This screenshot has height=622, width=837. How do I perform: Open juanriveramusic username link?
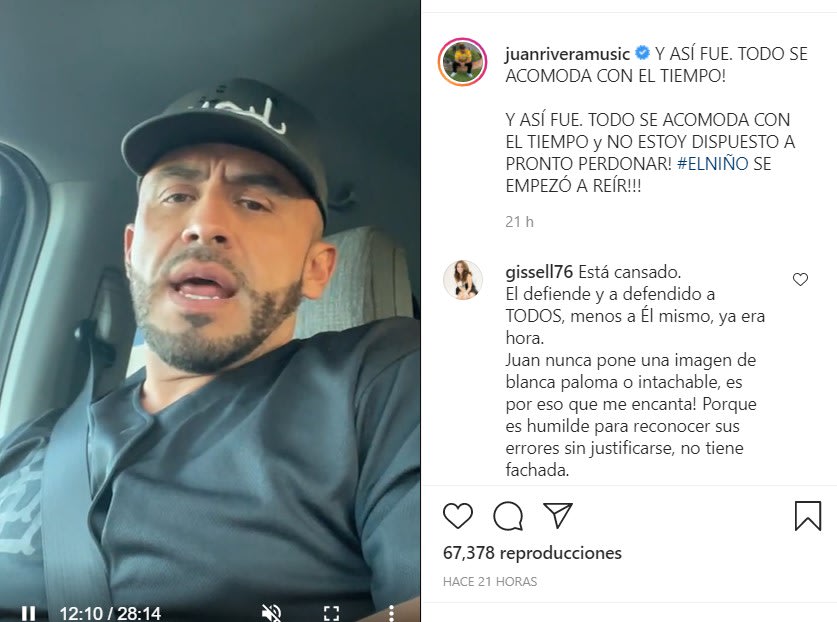pos(567,54)
